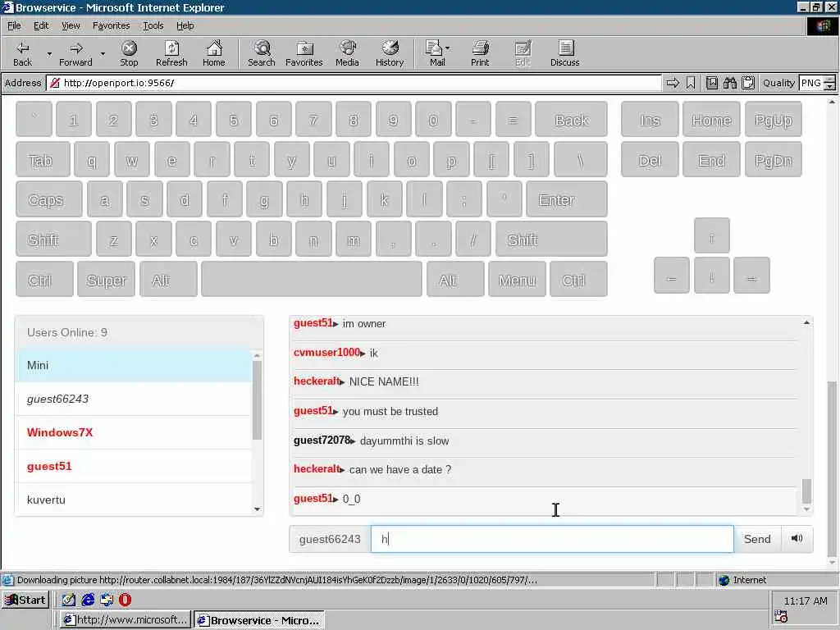Open the Quality PNG selector

pyautogui.click(x=816, y=83)
